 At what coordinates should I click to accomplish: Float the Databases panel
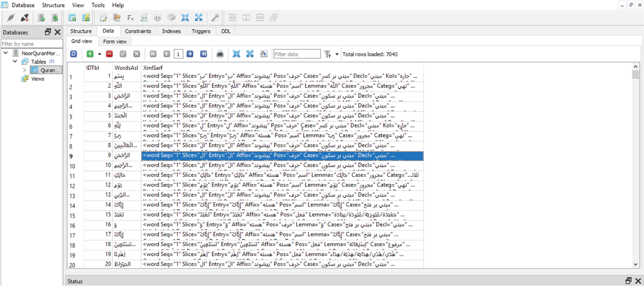48,32
